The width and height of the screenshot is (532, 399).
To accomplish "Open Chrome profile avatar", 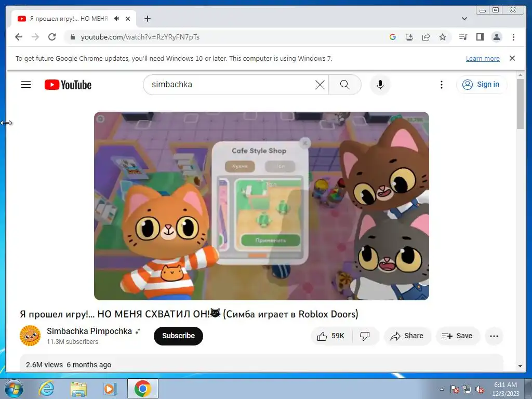I will click(x=497, y=37).
